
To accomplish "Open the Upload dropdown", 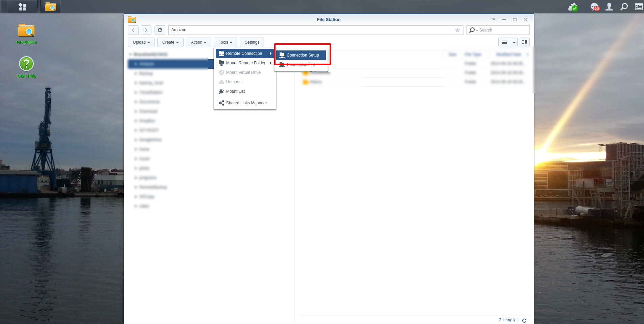I will pyautogui.click(x=141, y=42).
